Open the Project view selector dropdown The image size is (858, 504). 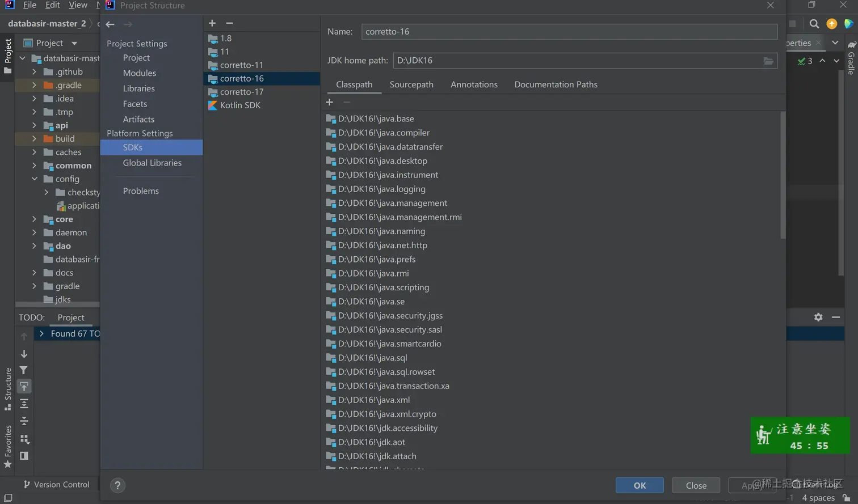(x=74, y=43)
